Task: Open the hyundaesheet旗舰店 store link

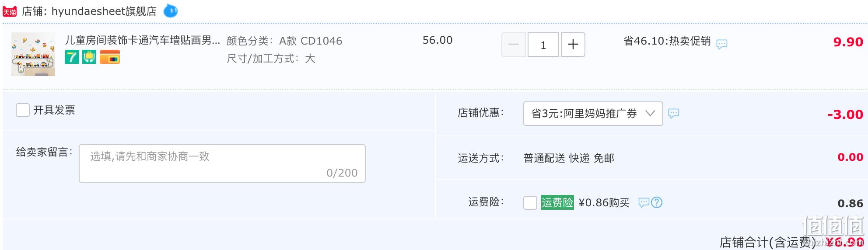Action: click(x=104, y=11)
